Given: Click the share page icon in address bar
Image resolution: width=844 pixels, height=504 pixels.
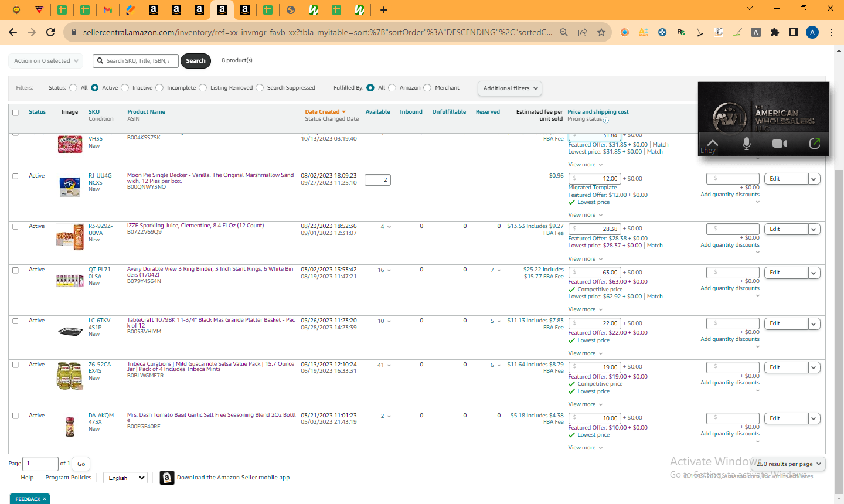Looking at the screenshot, I should pyautogui.click(x=583, y=32).
